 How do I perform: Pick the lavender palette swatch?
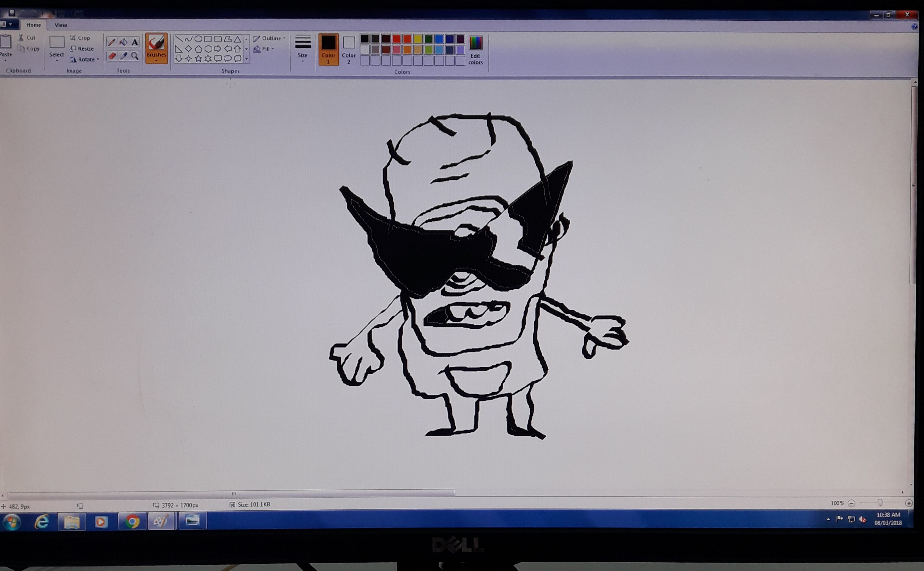(x=460, y=50)
